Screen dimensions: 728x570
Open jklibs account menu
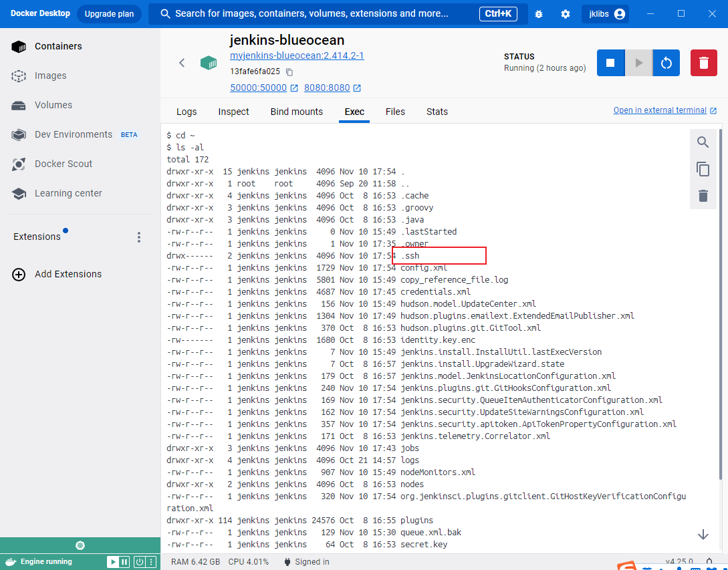[x=606, y=14]
